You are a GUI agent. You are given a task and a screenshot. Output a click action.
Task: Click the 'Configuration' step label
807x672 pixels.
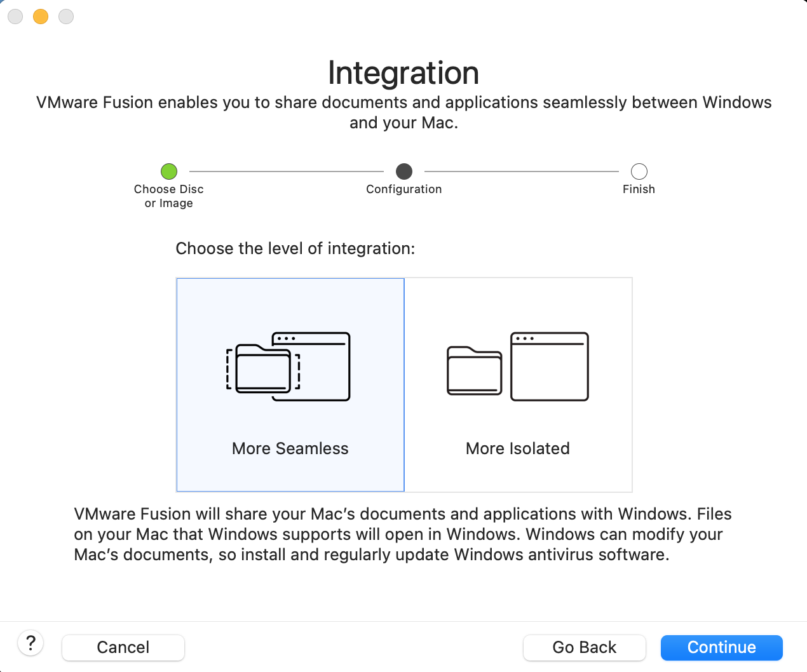coord(404,189)
